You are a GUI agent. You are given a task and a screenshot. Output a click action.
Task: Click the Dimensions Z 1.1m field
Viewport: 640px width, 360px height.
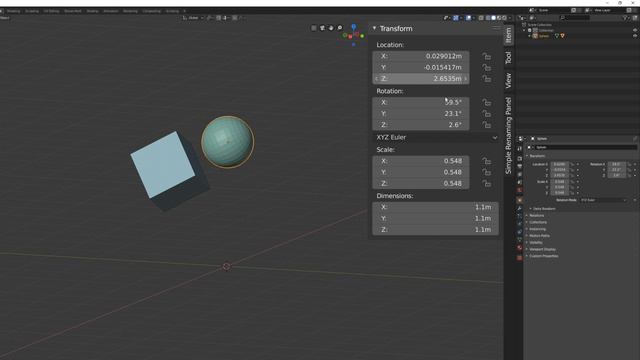[x=436, y=230]
